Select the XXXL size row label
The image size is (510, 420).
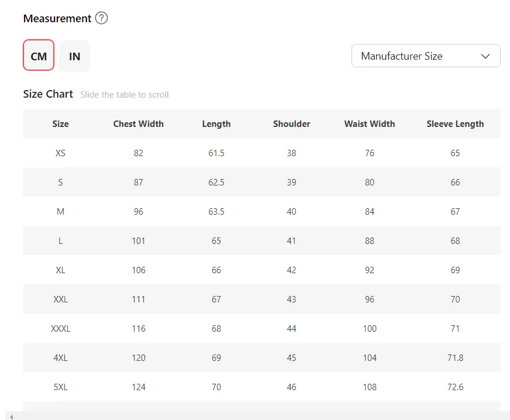(x=60, y=329)
